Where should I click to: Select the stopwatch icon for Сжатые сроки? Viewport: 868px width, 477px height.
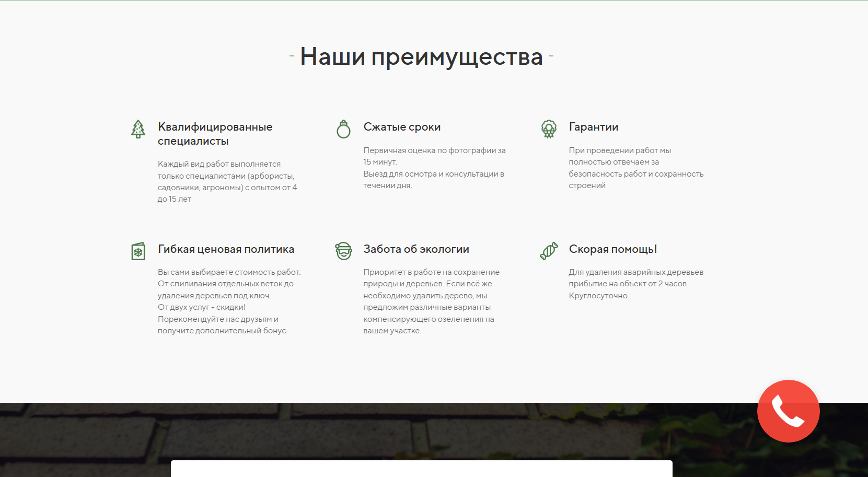[x=343, y=129]
